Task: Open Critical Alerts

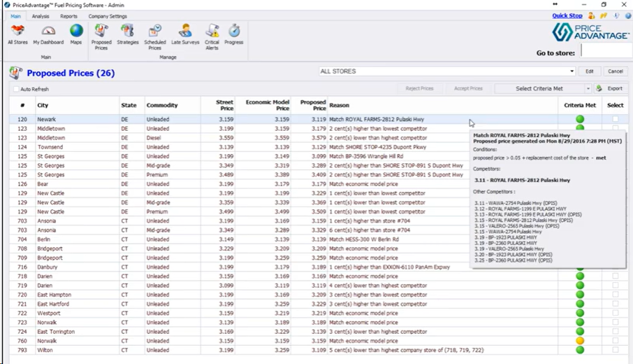Action: point(212,37)
